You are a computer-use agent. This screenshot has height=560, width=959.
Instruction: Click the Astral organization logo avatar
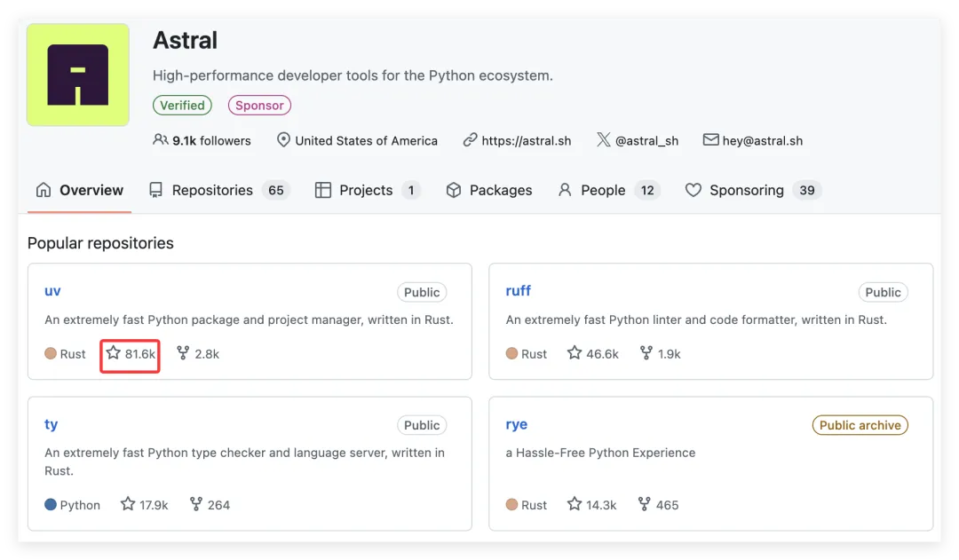click(78, 75)
